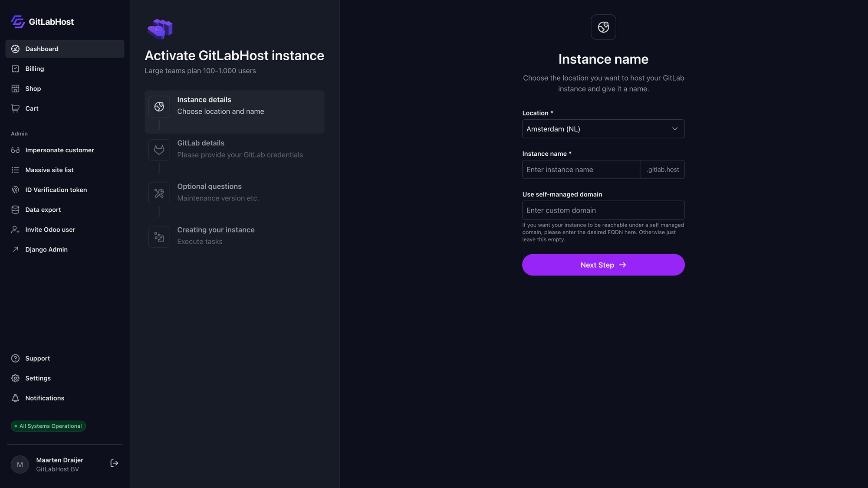The image size is (868, 488).
Task: Click the Impersonate customer icon
Action: (15, 150)
